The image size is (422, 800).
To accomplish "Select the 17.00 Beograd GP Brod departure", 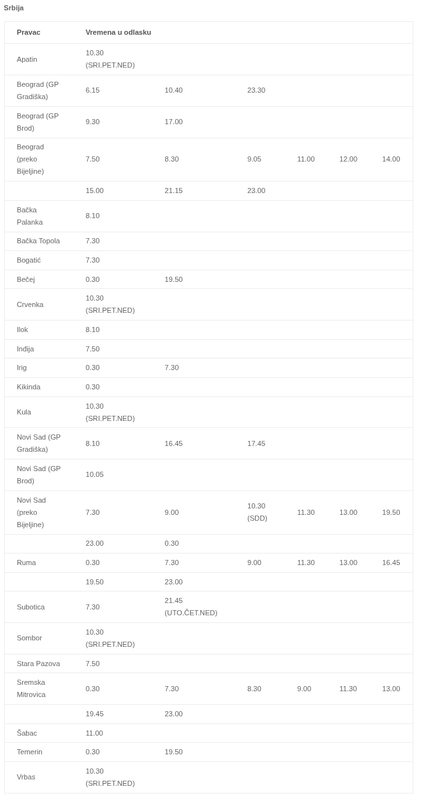I will (173, 122).
